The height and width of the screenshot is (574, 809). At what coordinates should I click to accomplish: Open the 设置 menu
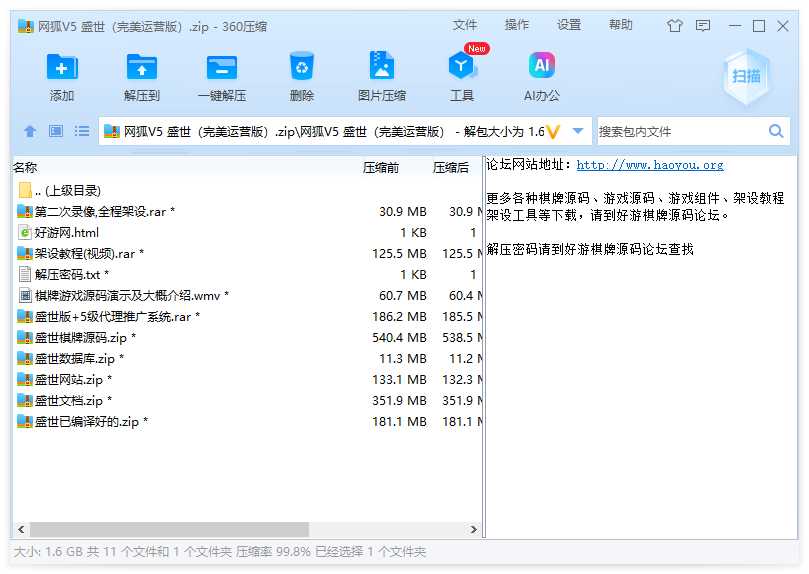coord(569,25)
